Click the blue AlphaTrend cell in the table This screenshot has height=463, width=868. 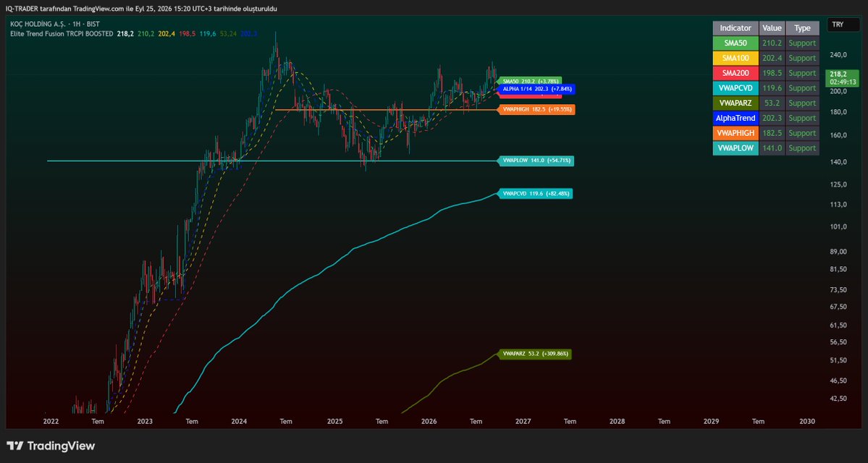tap(735, 118)
